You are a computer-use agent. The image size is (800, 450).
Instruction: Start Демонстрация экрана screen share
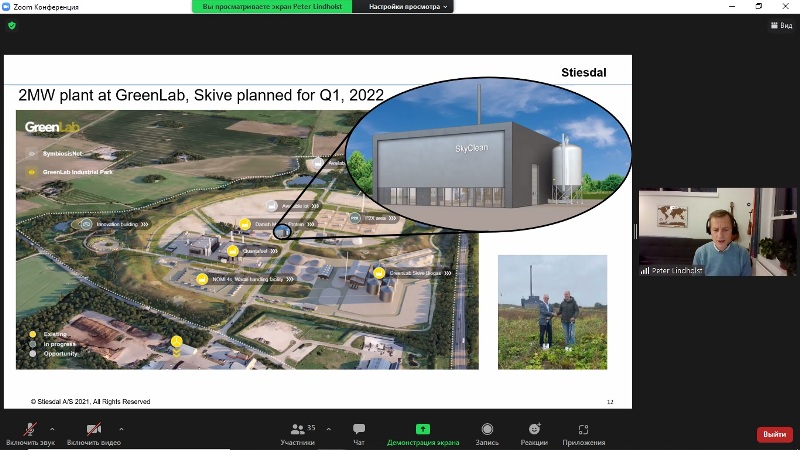click(423, 434)
